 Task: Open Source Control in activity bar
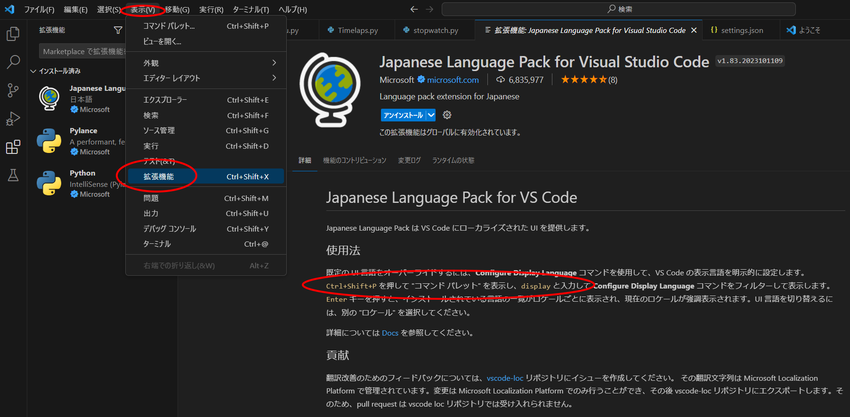coord(13,91)
